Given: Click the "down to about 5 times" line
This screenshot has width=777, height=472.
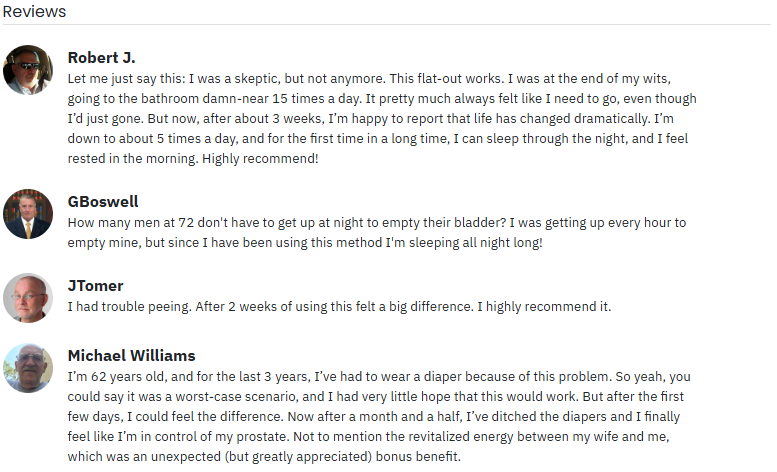Looking at the screenshot, I should coord(378,139).
